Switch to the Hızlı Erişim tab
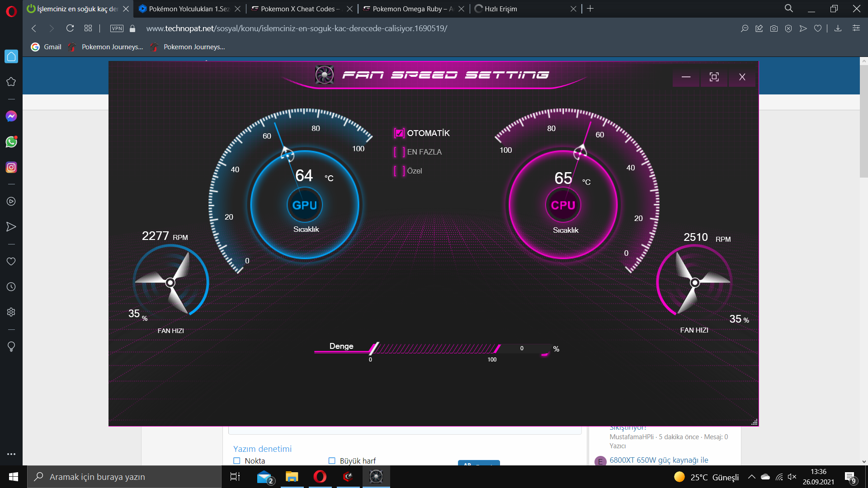 click(x=500, y=9)
